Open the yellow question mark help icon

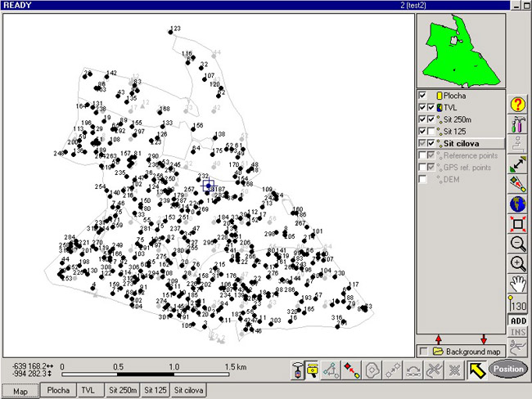[517, 105]
